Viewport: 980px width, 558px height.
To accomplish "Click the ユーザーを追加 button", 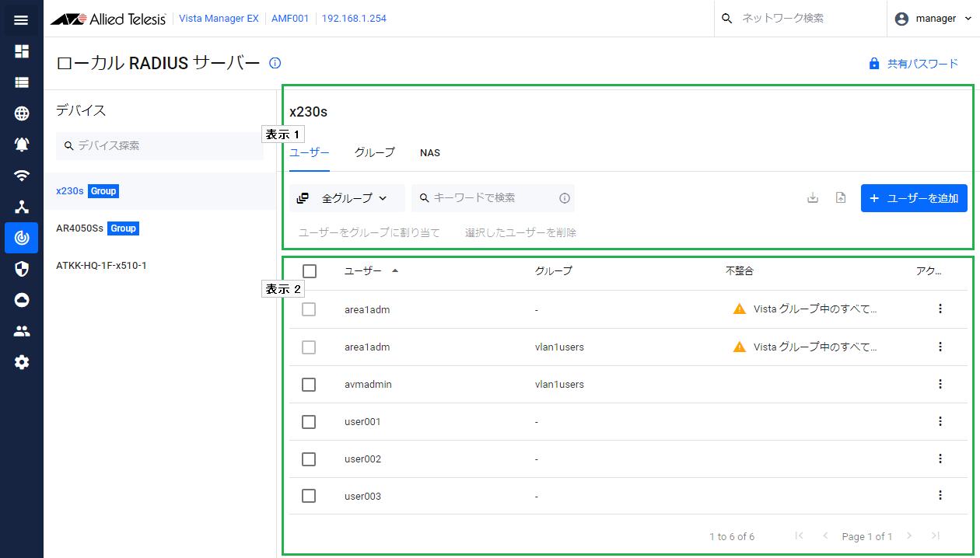I will (x=914, y=198).
